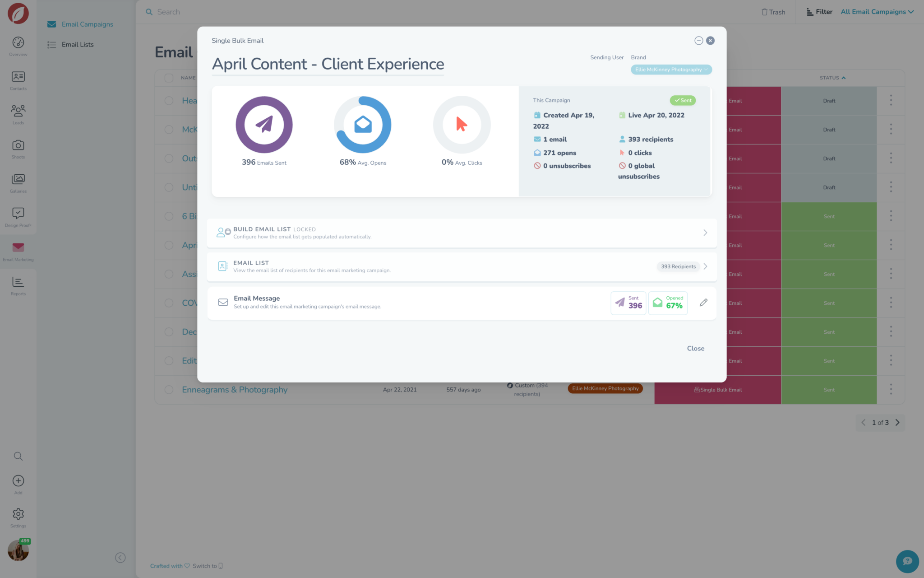924x578 pixels.
Task: Open Settings gear in sidebar
Action: (x=18, y=515)
